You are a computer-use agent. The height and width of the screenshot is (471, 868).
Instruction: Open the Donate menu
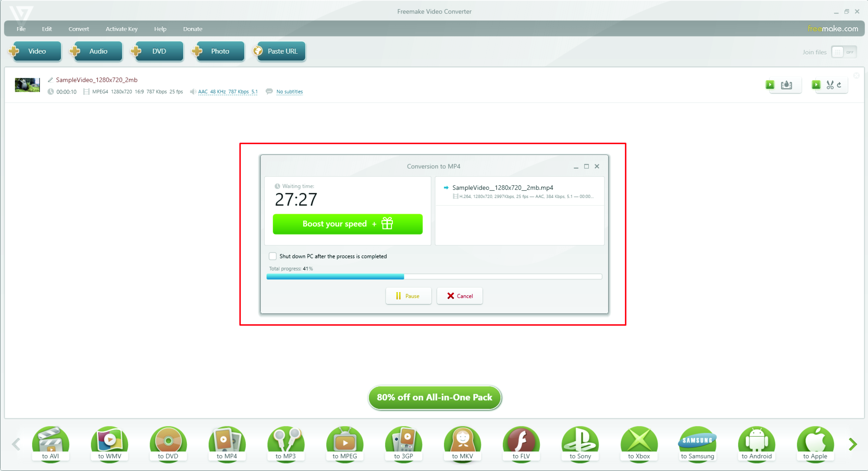pos(193,29)
